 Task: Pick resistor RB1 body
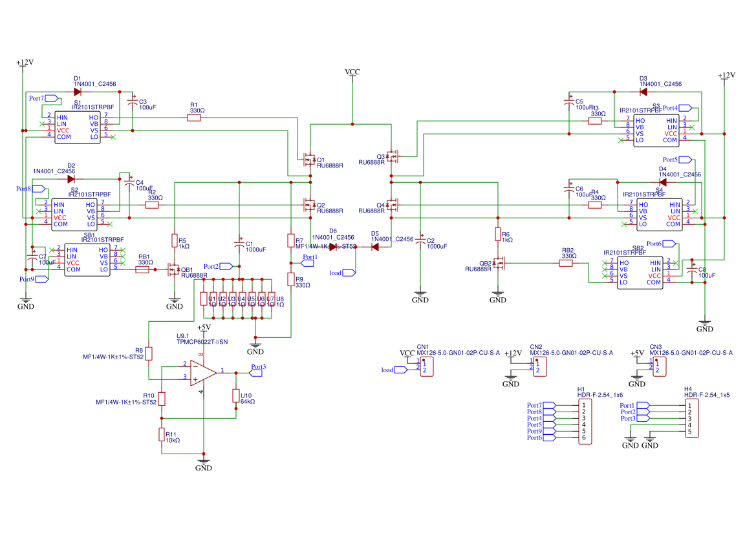(142, 269)
